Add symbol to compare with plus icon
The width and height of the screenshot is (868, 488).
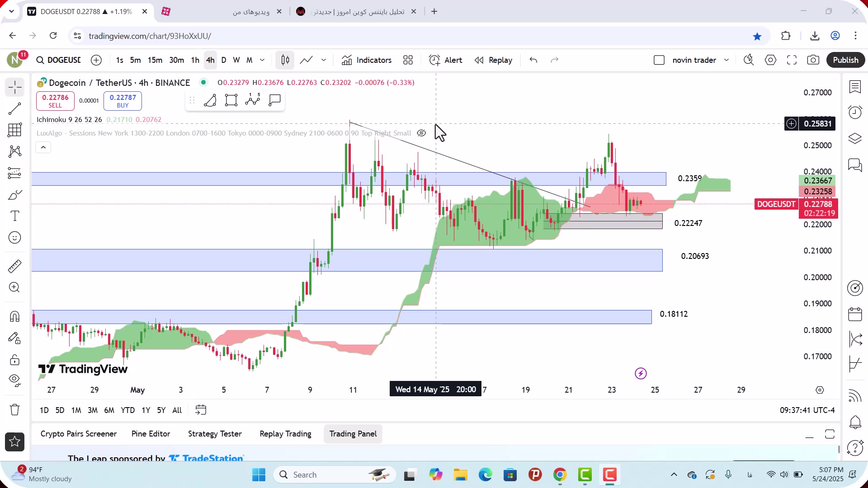tap(96, 60)
